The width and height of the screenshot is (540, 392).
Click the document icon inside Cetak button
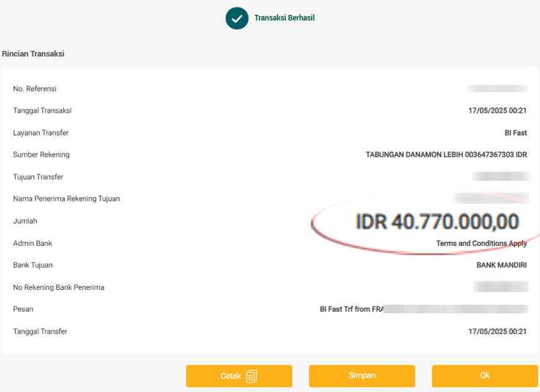251,376
